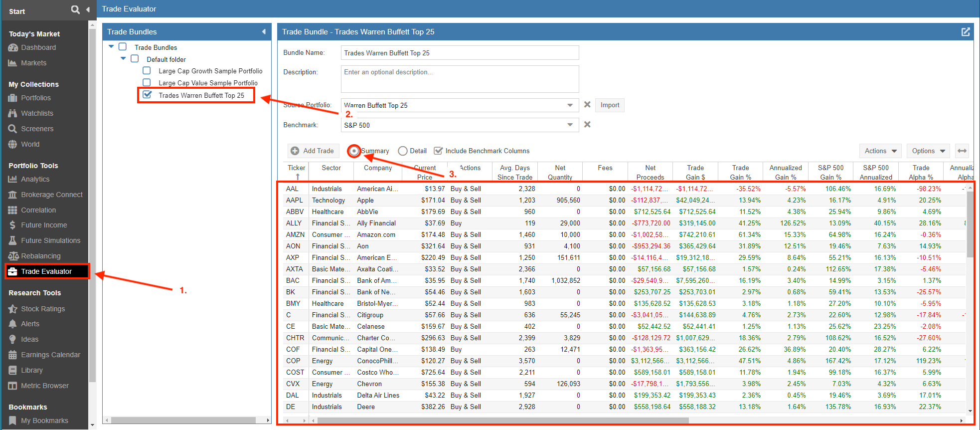Clear Source Portfolio with X icon
The height and width of the screenshot is (430, 980).
[587, 105]
